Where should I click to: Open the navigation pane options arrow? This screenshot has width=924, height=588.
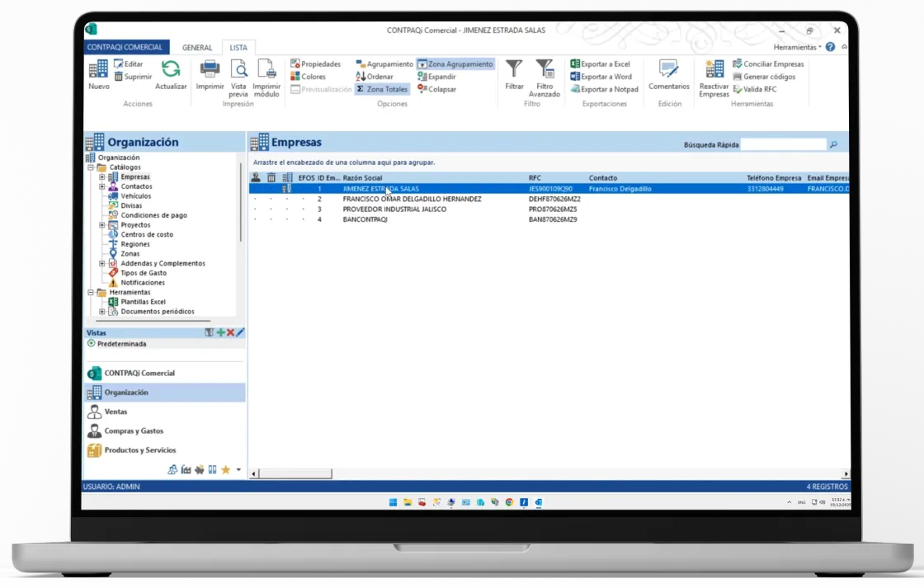(238, 469)
